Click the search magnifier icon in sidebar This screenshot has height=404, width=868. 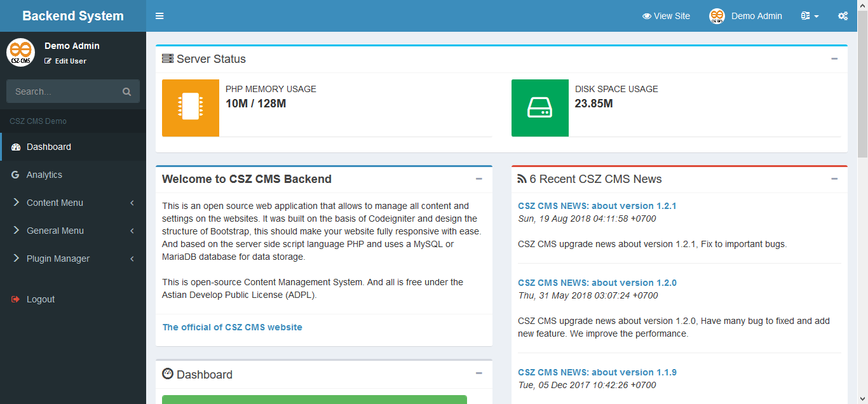(127, 91)
